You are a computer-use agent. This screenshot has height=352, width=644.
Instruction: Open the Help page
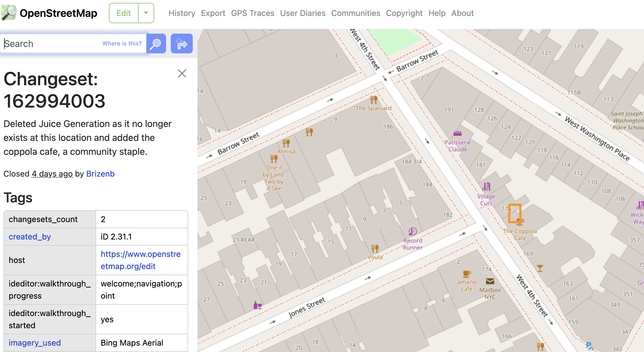[x=437, y=13]
